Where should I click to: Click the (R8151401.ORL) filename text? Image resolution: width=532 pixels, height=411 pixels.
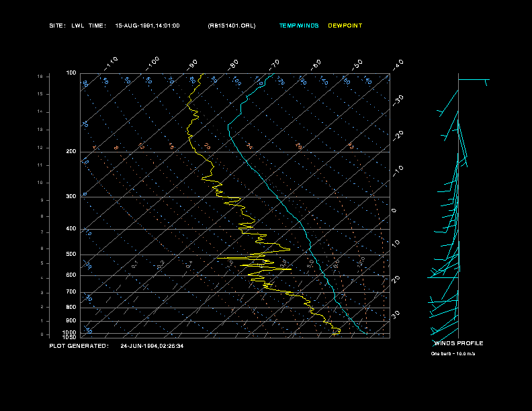coord(232,26)
